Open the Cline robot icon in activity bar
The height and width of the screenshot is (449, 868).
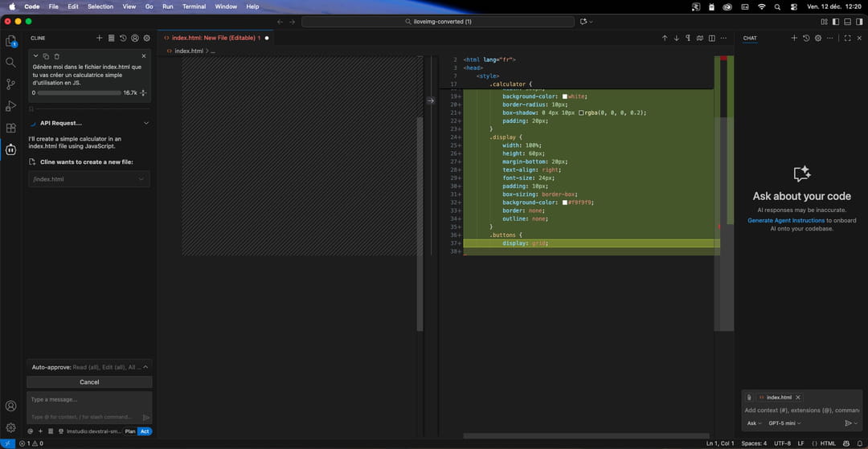coord(10,149)
